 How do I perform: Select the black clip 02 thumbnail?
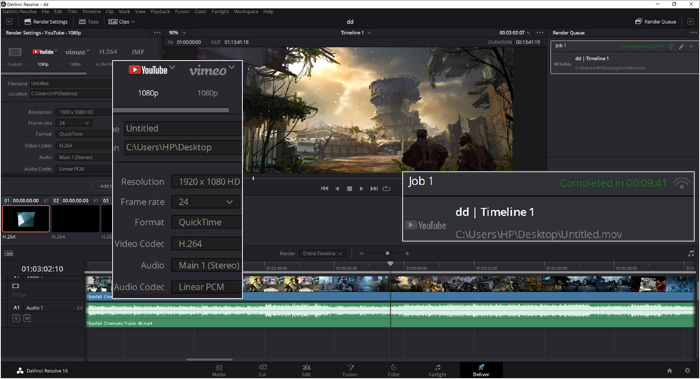tap(75, 219)
